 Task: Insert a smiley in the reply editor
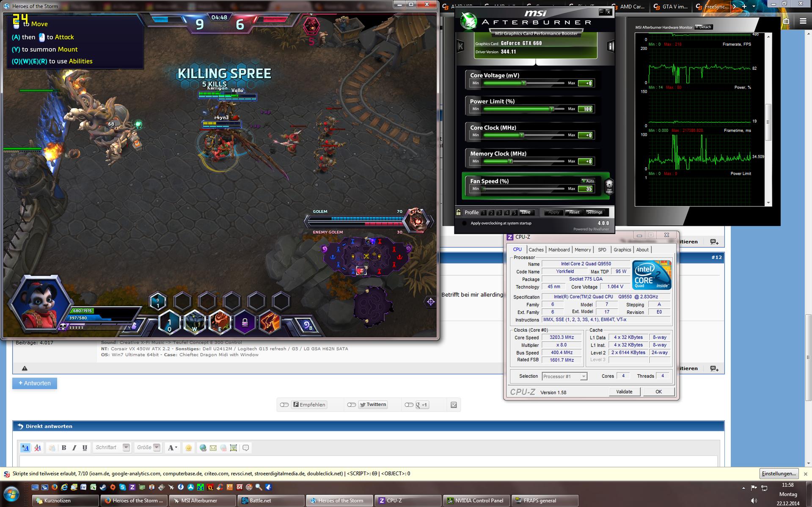[189, 448]
